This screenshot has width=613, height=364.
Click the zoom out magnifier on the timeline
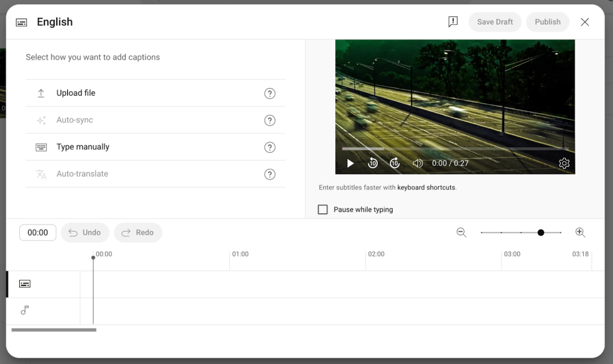coord(462,232)
